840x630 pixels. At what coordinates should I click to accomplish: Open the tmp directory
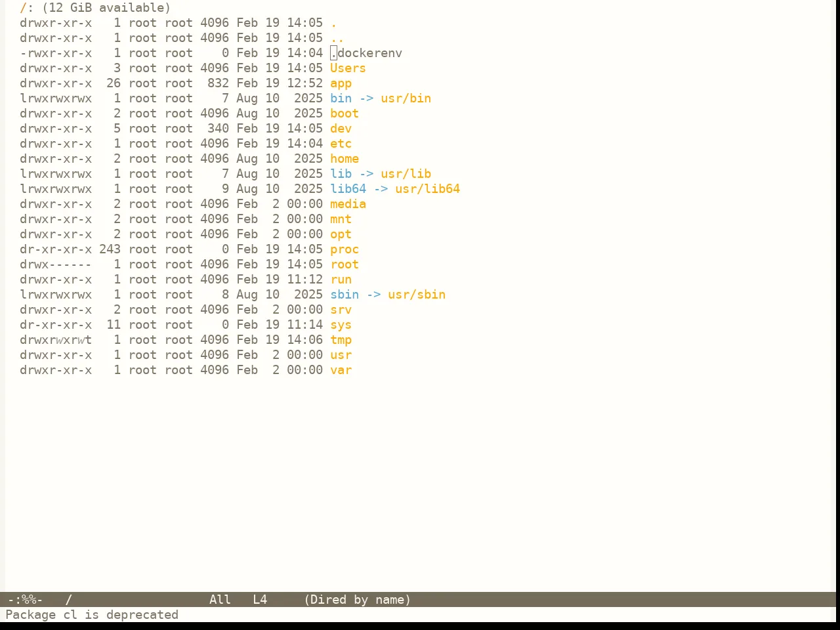click(x=341, y=340)
